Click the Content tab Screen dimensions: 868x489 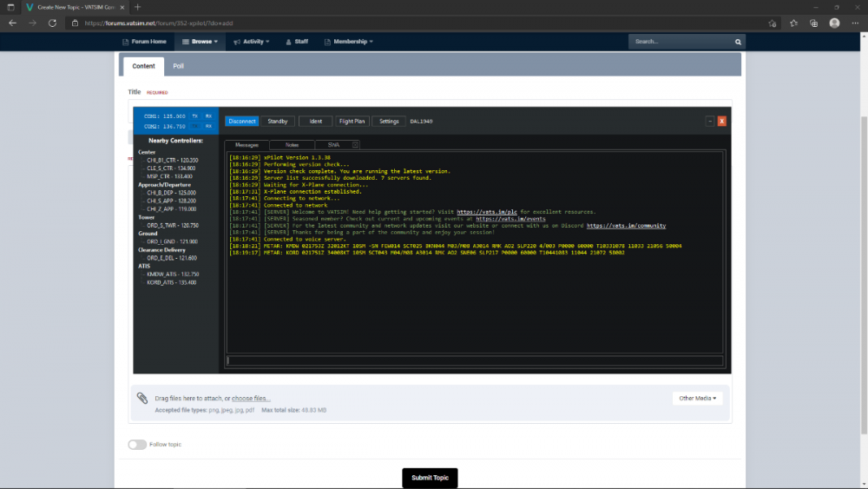pos(143,66)
